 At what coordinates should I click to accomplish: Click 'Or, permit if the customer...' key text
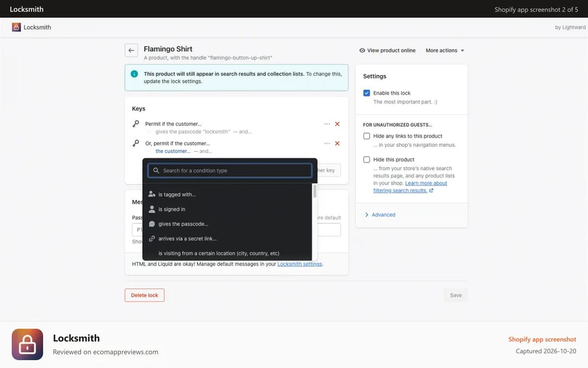pyautogui.click(x=177, y=144)
